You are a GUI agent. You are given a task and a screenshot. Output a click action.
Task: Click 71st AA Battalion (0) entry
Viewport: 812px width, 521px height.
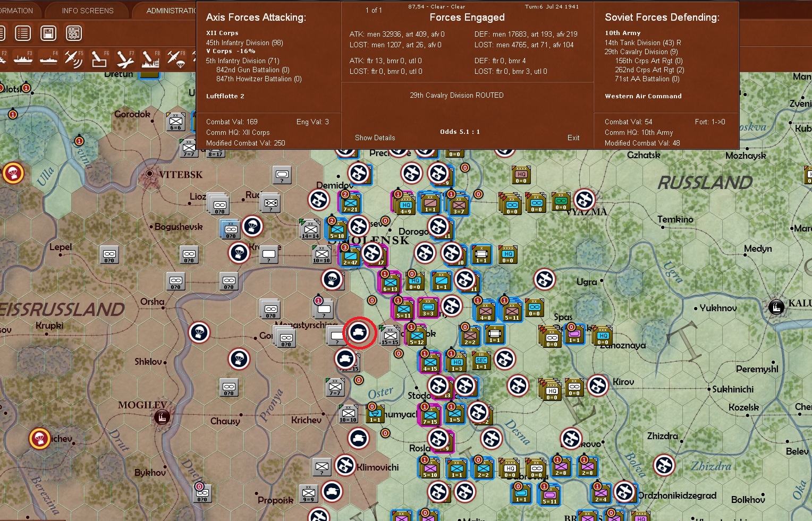(x=647, y=79)
